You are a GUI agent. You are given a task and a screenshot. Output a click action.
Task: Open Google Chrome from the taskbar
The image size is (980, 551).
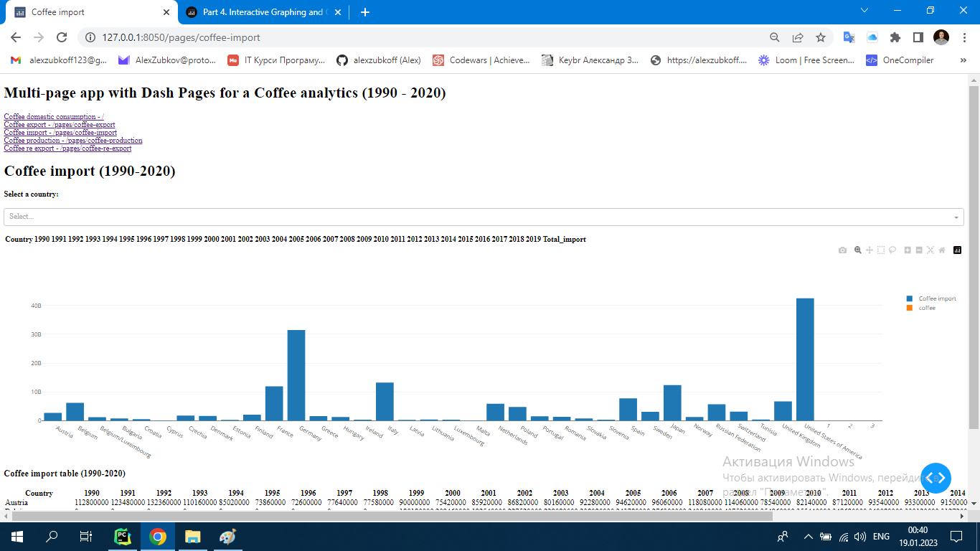(x=157, y=536)
